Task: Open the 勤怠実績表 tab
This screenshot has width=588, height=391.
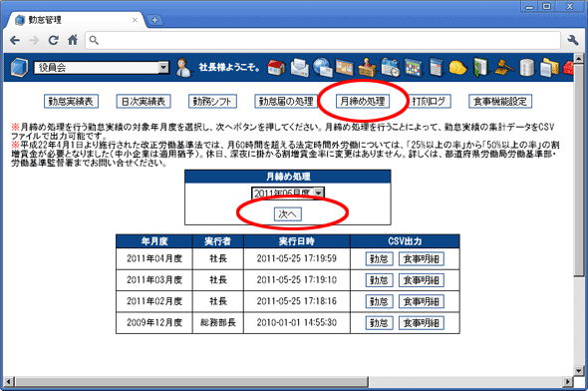Action: [x=71, y=102]
